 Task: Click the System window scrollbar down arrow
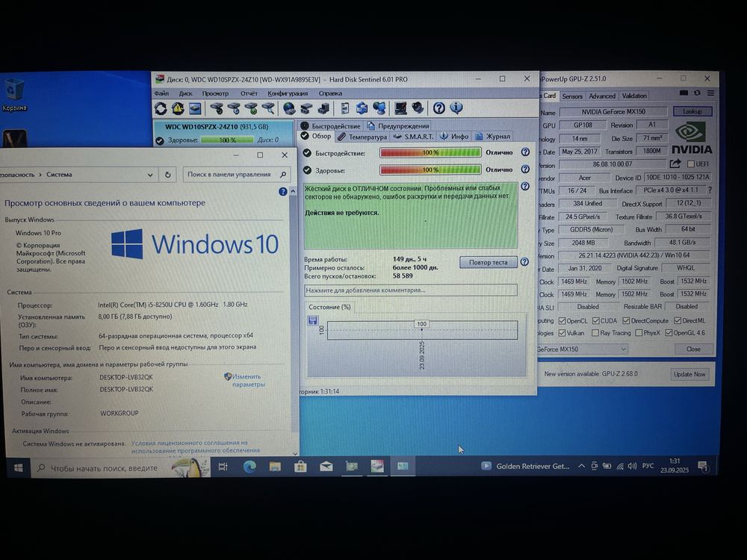tap(295, 453)
